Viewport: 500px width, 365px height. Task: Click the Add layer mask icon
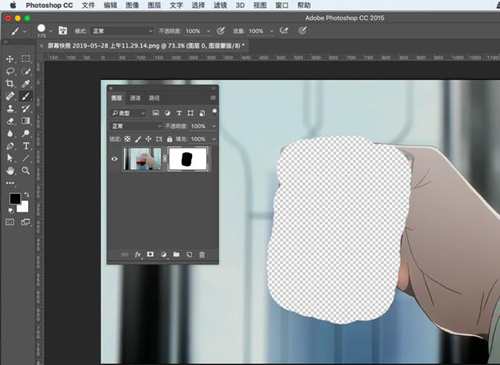150,254
